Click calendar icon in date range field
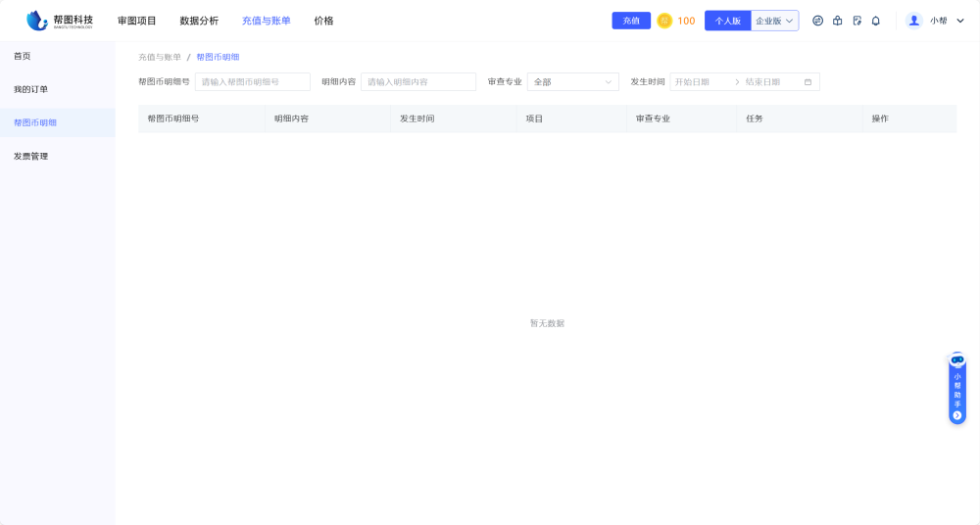The image size is (980, 525). click(x=808, y=82)
